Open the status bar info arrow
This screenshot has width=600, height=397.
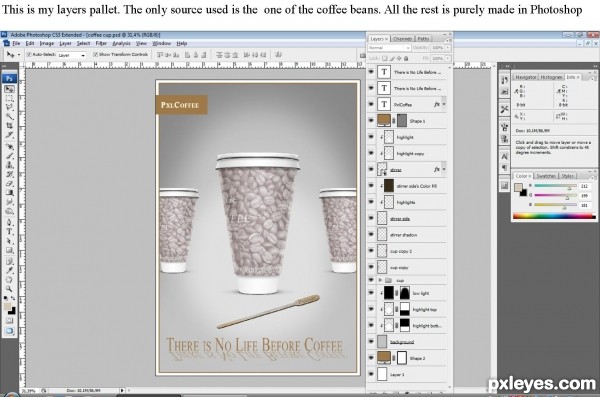point(122,390)
